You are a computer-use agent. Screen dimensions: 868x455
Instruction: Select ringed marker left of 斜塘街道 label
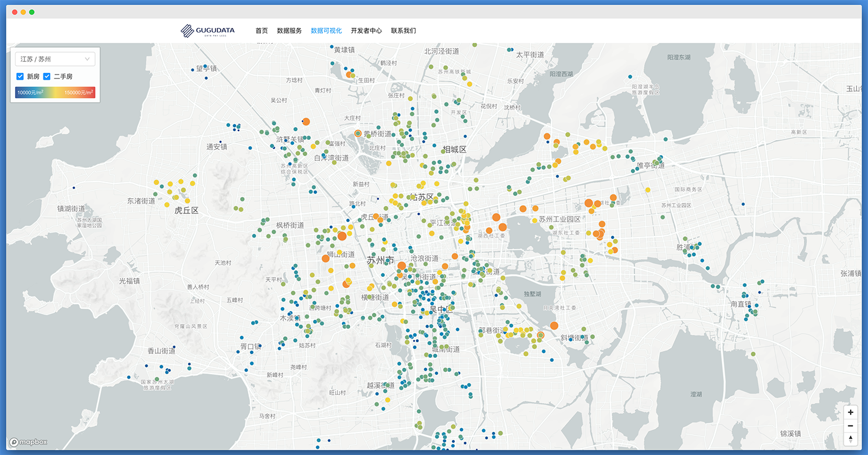click(x=541, y=335)
